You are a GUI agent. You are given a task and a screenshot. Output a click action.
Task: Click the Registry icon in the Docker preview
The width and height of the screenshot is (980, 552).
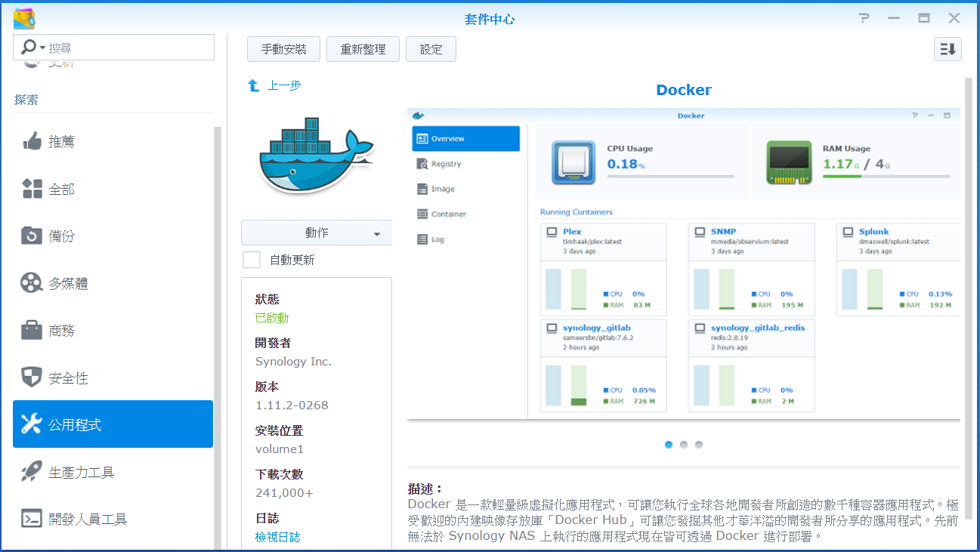[422, 164]
